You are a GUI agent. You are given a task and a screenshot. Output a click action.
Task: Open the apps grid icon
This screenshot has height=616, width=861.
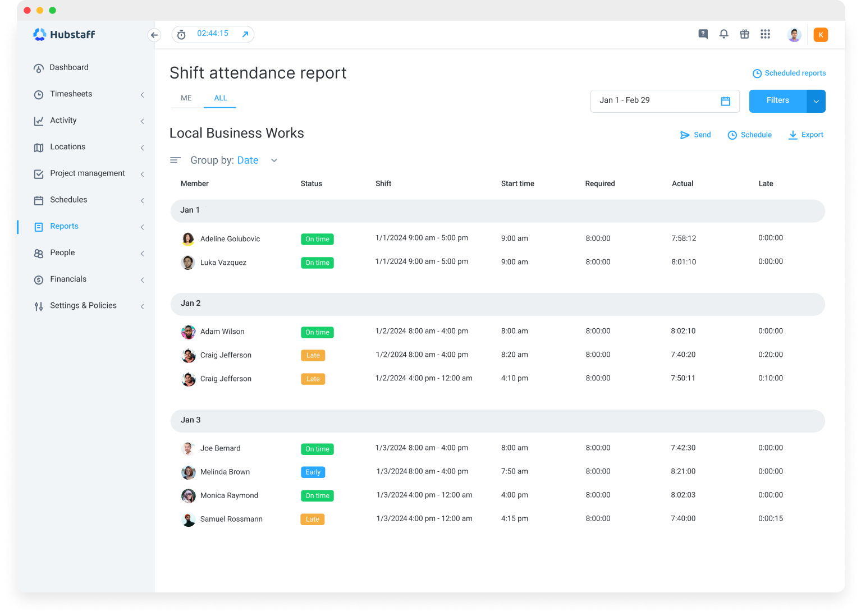[x=765, y=34]
